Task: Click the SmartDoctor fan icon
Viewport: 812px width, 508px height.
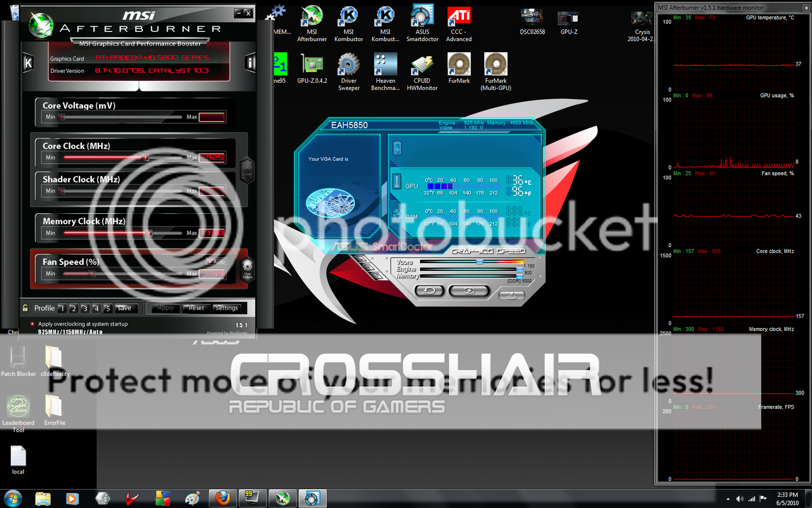Action: point(397,212)
